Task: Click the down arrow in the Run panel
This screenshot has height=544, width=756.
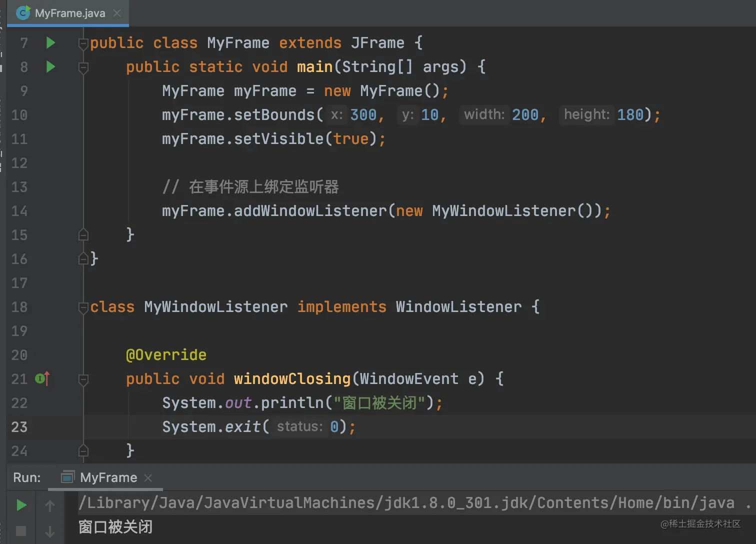Action: (x=50, y=531)
